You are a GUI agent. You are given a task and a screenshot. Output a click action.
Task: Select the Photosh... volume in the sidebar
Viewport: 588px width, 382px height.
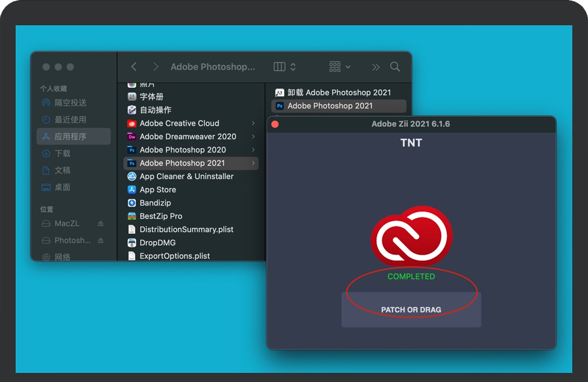click(72, 240)
